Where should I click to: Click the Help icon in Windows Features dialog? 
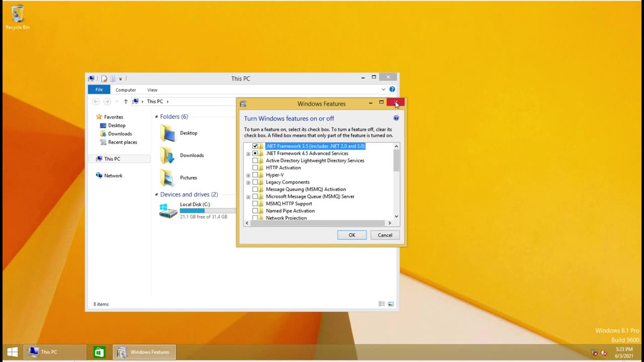[x=396, y=118]
